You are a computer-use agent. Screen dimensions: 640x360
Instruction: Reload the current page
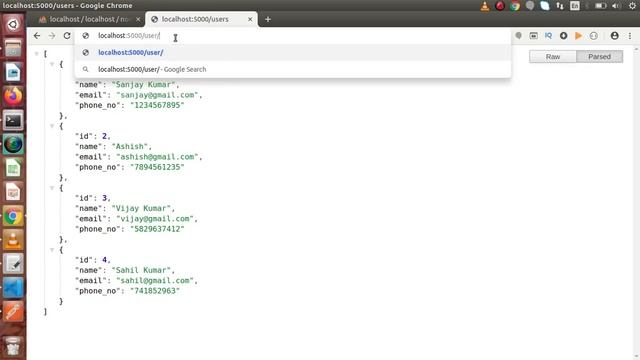point(67,36)
